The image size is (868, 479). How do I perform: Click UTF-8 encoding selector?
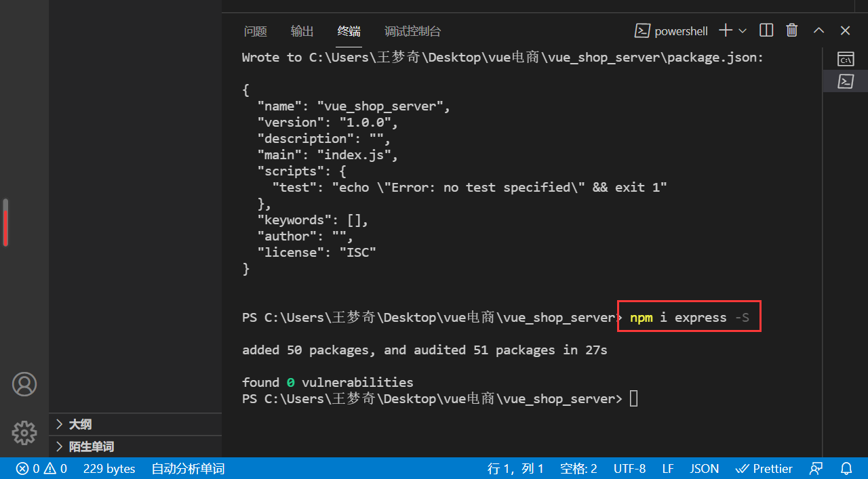pyautogui.click(x=629, y=468)
